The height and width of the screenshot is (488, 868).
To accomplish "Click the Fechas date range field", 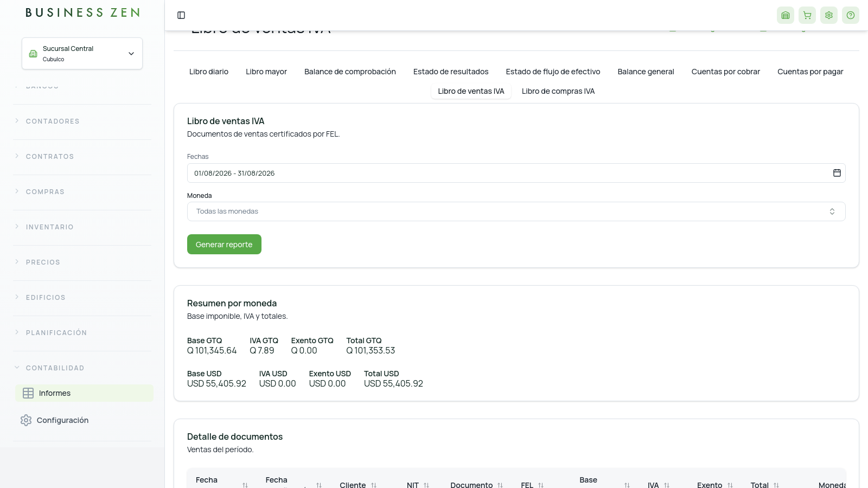I will [516, 173].
